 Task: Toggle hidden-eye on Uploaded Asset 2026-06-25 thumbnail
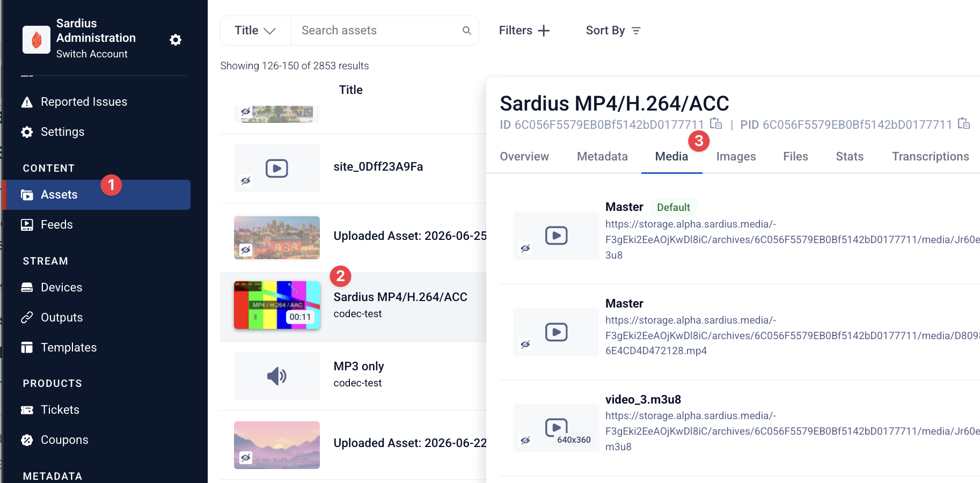[x=246, y=250]
